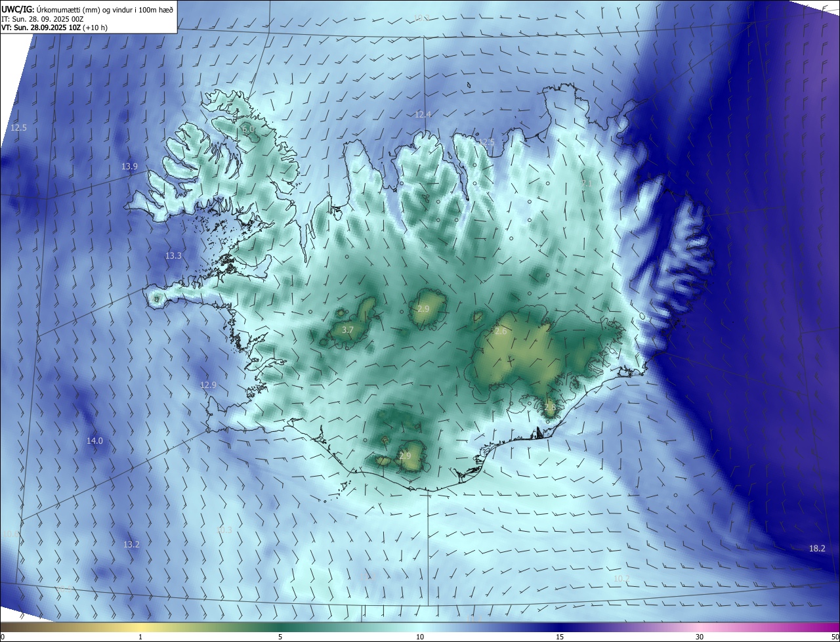Click the 12.9 value in Faxaflói bay
Screen dimensions: 840x642
click(x=208, y=385)
